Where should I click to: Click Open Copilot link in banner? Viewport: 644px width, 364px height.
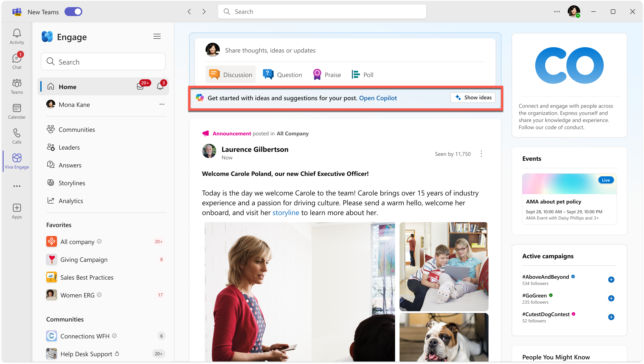pos(378,98)
